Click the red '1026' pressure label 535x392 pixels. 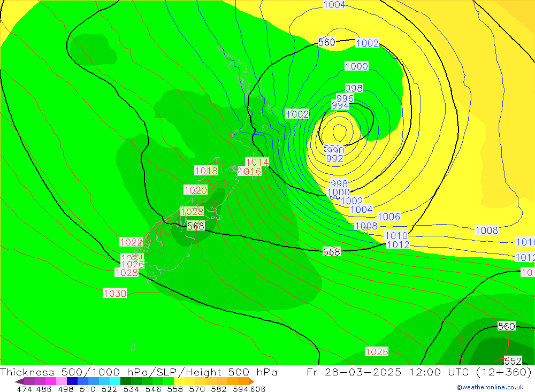(377, 352)
